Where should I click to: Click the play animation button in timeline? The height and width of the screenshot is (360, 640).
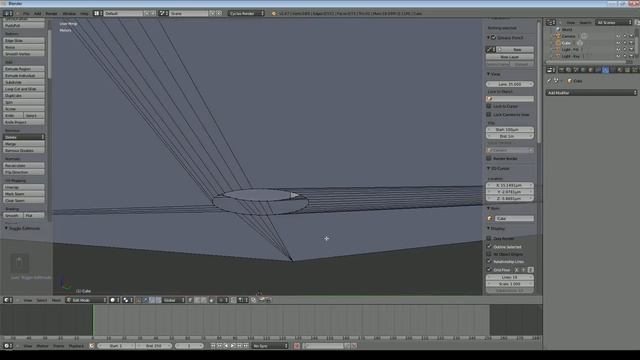pos(233,346)
